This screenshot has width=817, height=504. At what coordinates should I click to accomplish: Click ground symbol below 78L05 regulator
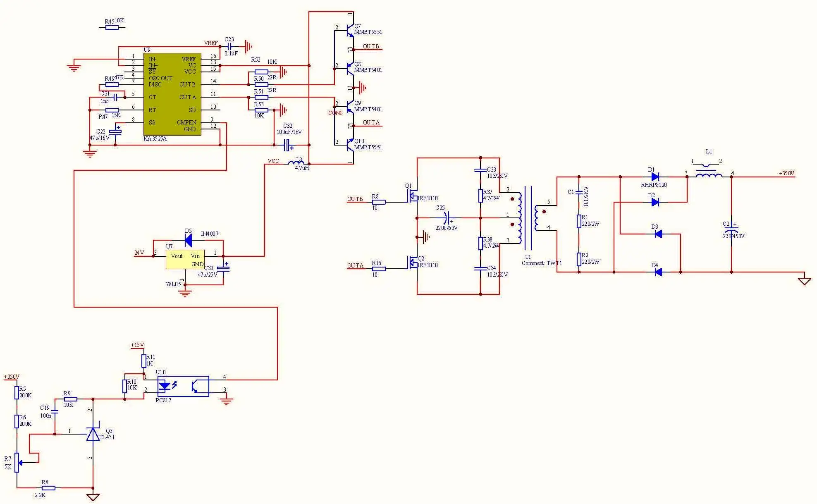coord(185,294)
